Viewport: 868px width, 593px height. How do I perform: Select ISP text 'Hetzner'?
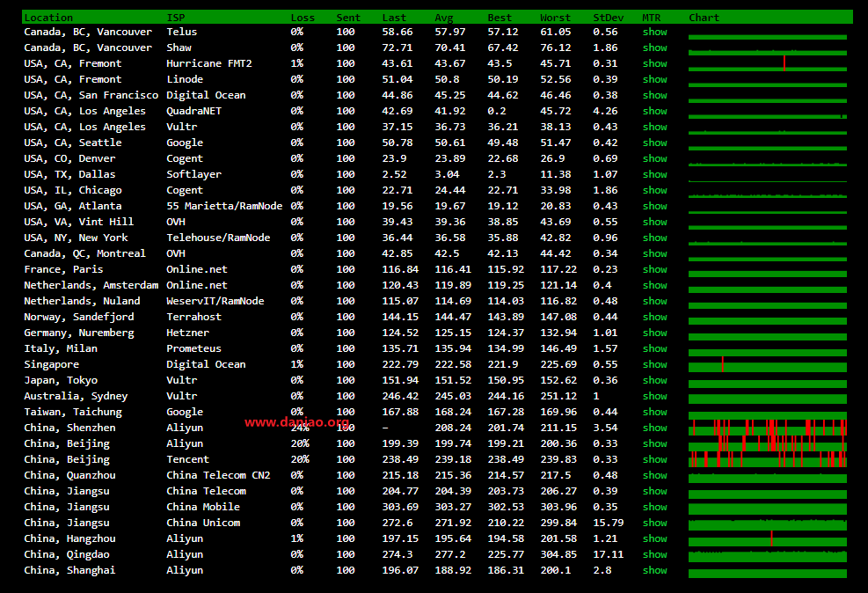187,333
